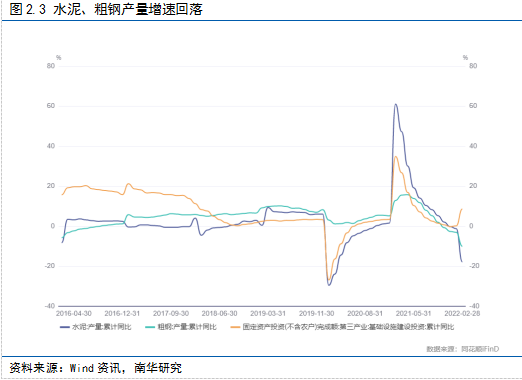522x380 pixels.
Task: Click the 2016-04-30 date label
Action: click(x=74, y=314)
